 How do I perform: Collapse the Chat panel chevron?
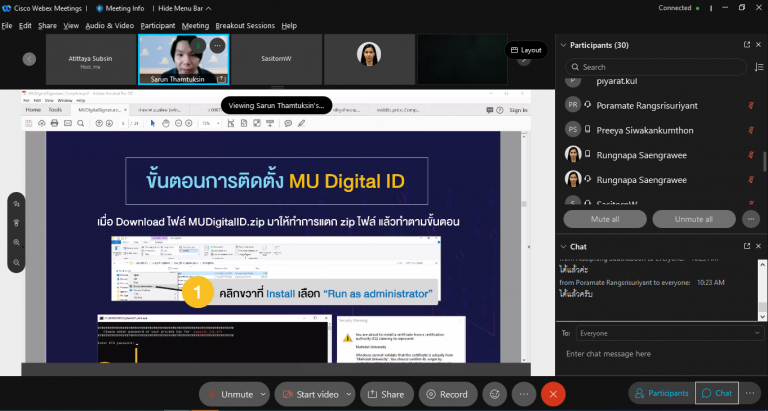[562, 246]
